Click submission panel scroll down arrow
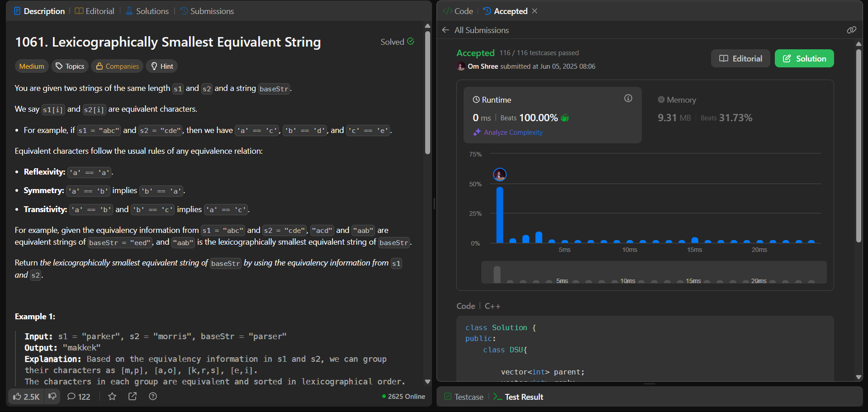Image resolution: width=868 pixels, height=412 pixels. [859, 377]
